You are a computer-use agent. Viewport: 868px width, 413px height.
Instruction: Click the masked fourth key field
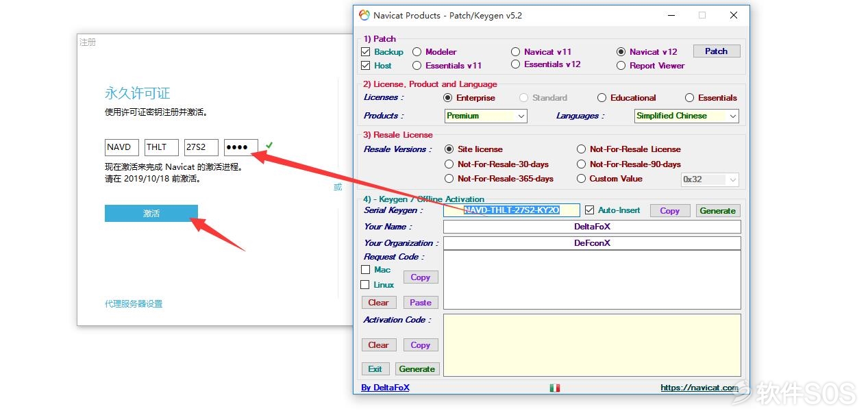[241, 147]
